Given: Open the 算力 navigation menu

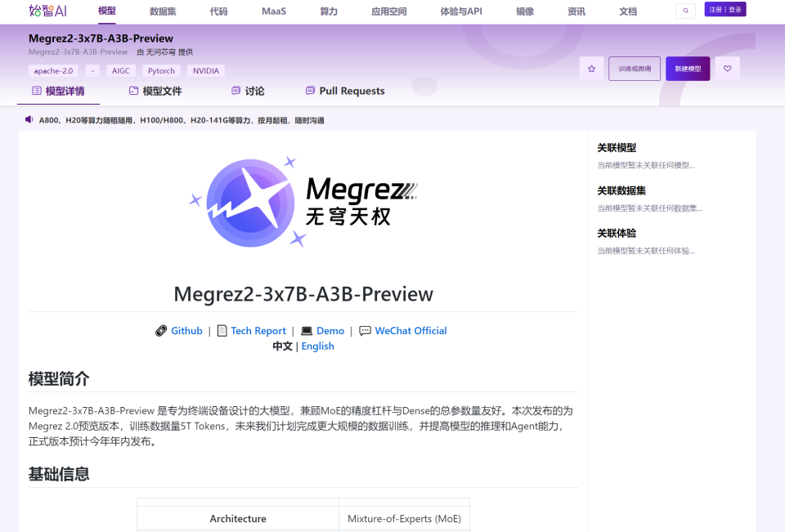Looking at the screenshot, I should tap(329, 11).
